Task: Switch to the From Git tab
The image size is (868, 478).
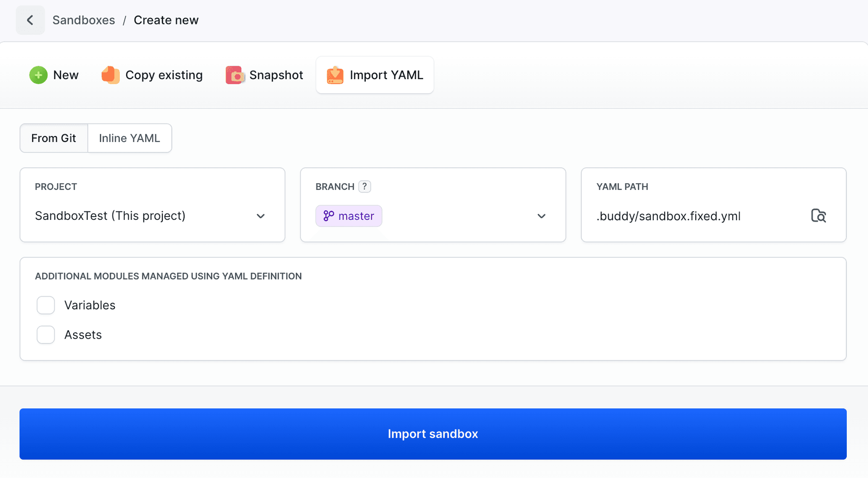Action: click(x=54, y=138)
